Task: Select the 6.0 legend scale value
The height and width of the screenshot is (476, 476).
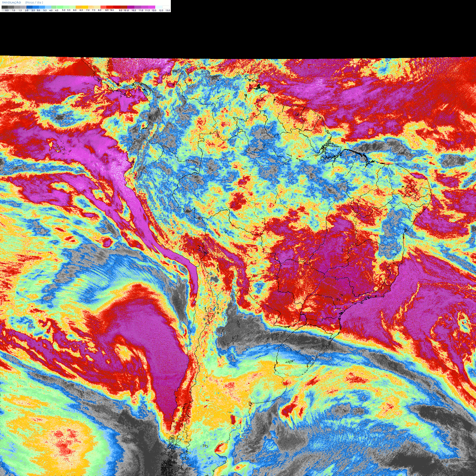Action: 75,10
